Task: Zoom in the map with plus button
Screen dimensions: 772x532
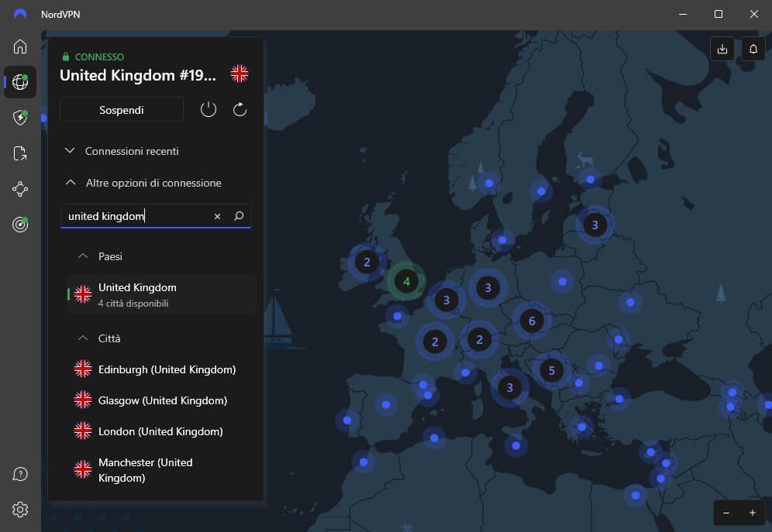Action: [x=753, y=513]
